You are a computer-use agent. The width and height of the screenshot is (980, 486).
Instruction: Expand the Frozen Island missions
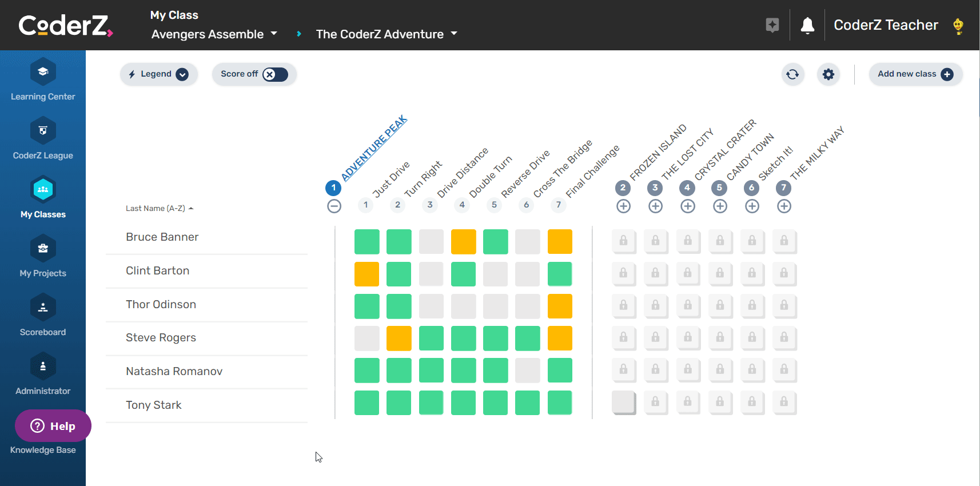coord(623,206)
